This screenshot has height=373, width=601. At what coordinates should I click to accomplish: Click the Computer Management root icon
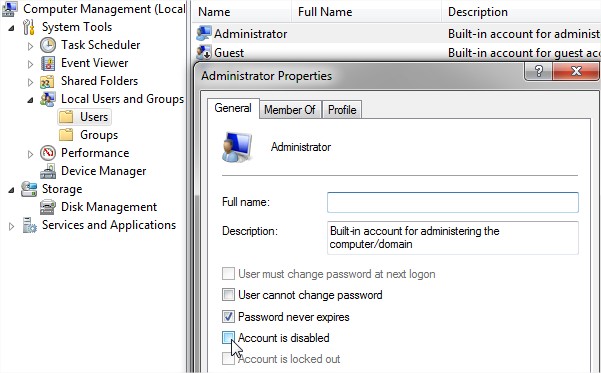10,8
